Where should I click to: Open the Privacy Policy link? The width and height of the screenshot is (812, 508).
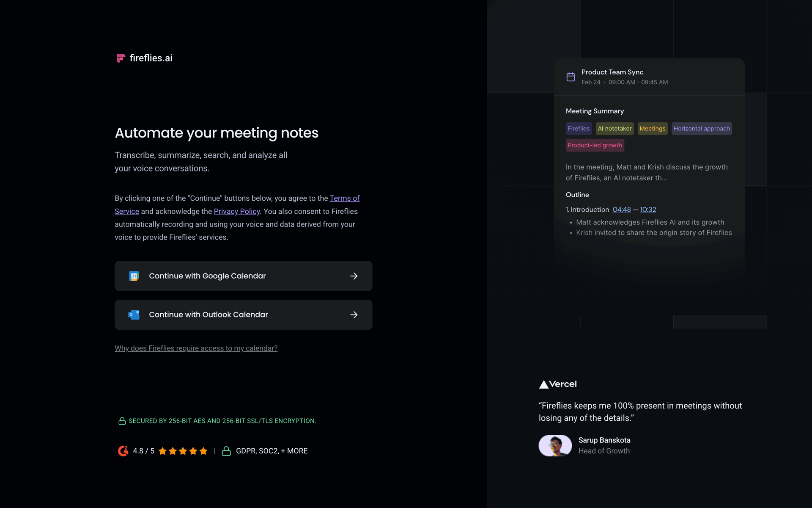[x=237, y=211]
